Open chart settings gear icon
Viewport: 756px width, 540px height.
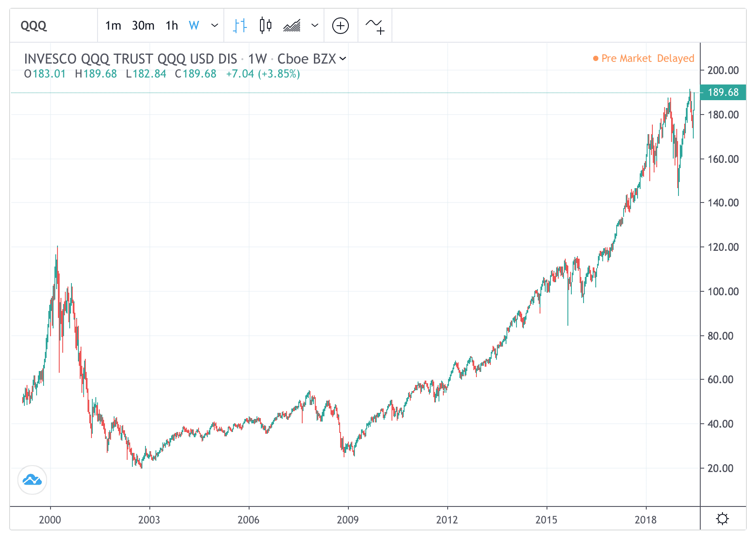tap(722, 519)
